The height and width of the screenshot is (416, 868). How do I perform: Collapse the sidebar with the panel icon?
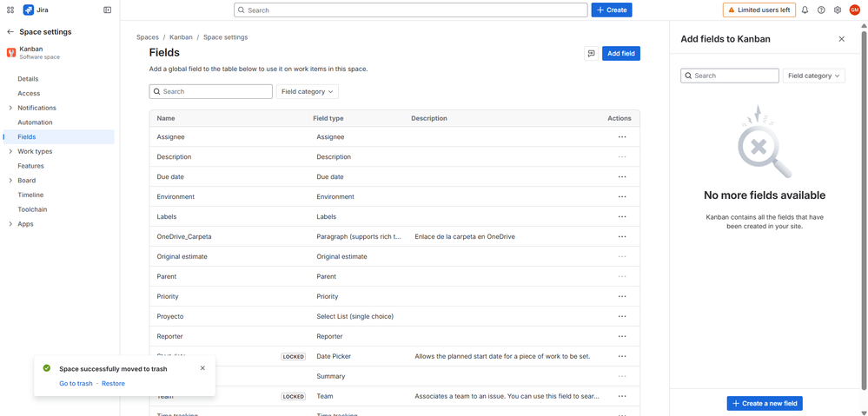(x=108, y=10)
